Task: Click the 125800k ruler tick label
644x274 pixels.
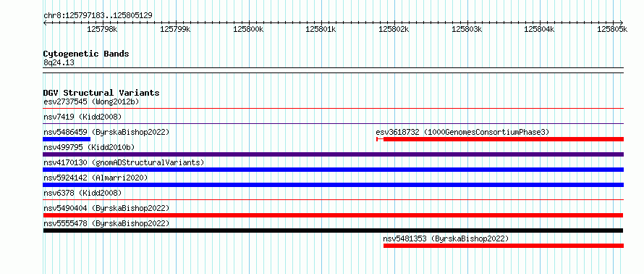Action: coord(248,29)
